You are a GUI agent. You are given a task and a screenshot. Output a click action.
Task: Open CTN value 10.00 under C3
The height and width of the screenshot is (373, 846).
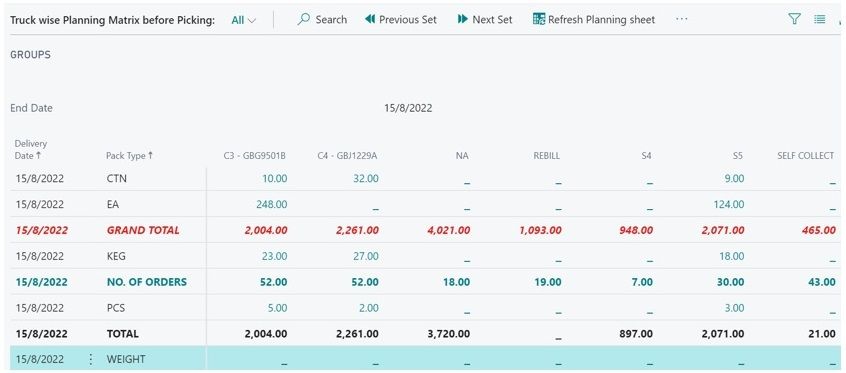(x=275, y=178)
